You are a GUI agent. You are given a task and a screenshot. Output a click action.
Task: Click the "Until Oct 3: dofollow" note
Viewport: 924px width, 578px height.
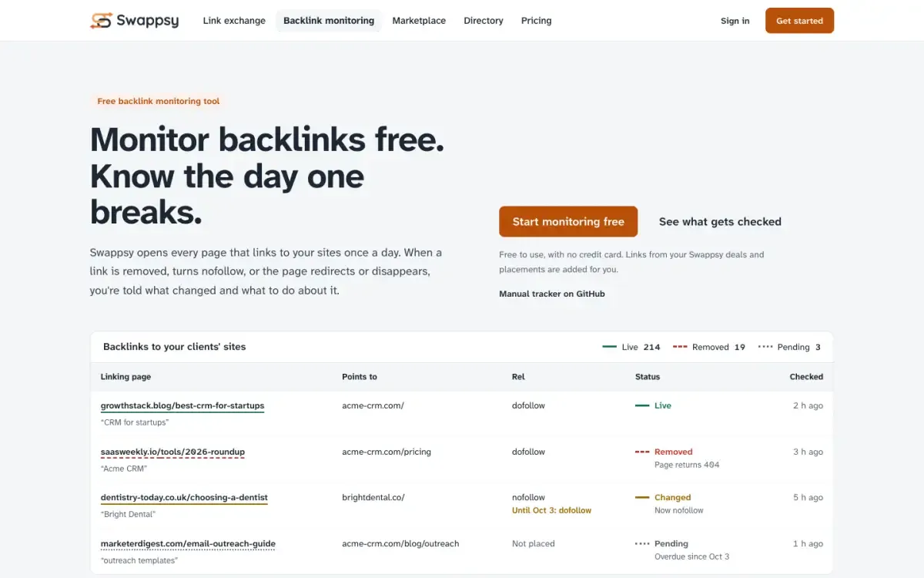click(551, 510)
